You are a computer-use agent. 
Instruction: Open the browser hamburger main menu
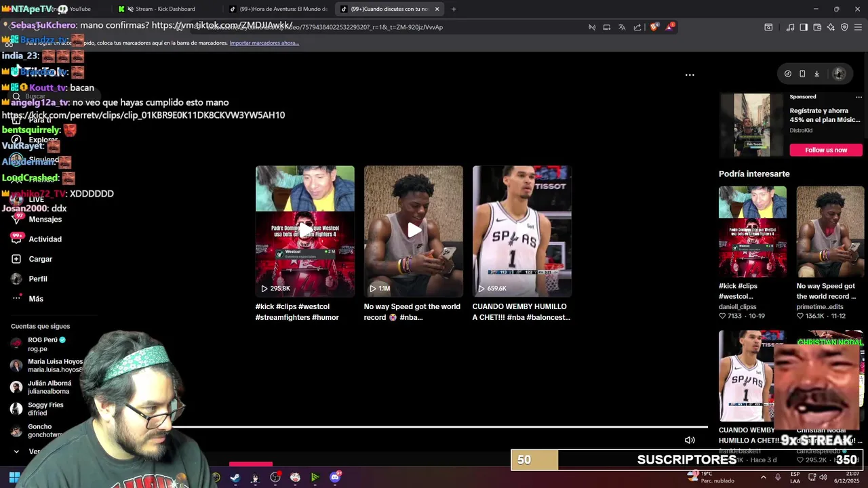859,27
